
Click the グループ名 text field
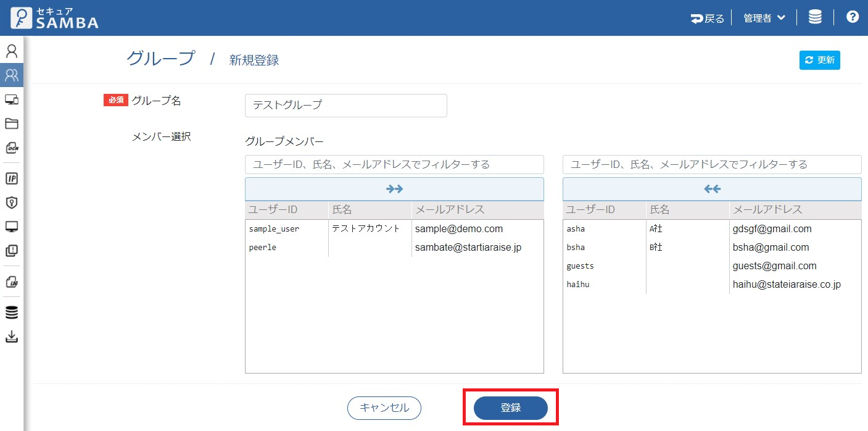(345, 106)
